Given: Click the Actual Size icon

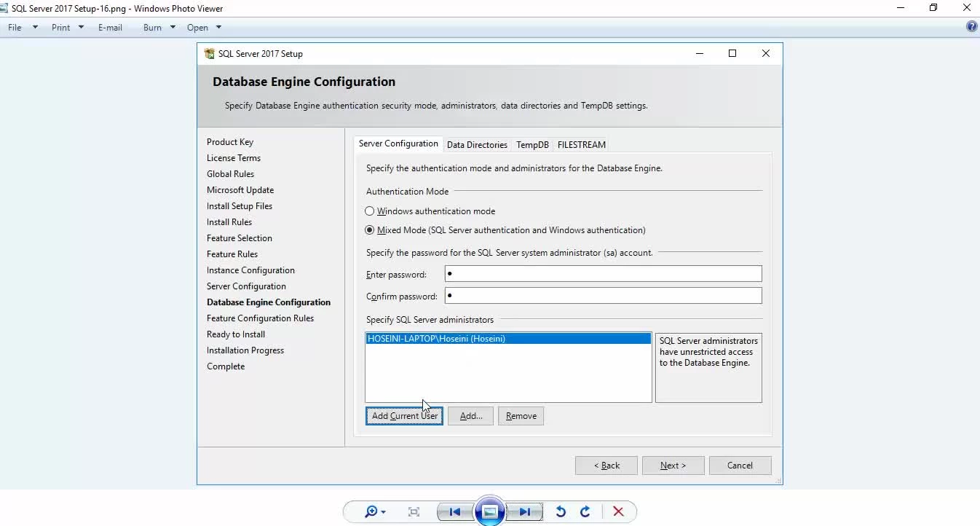Looking at the screenshot, I should click(414, 511).
